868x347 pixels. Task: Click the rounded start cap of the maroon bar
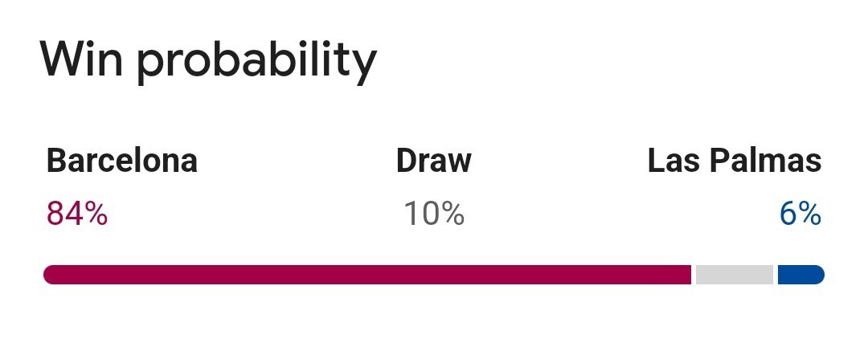click(50, 275)
